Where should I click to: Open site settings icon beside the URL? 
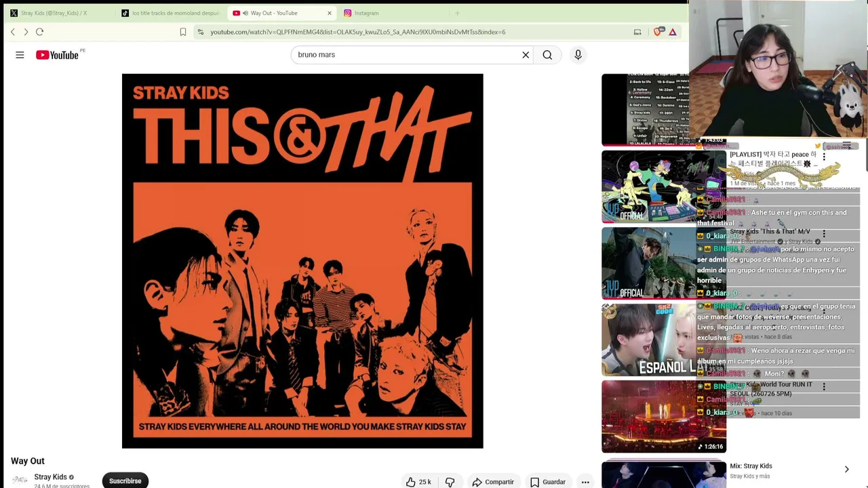[x=200, y=32]
